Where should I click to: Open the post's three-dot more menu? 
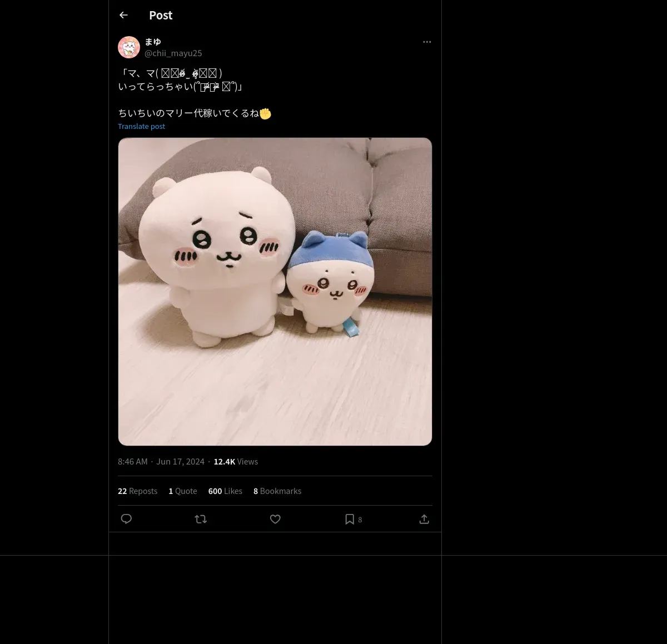[x=427, y=42]
